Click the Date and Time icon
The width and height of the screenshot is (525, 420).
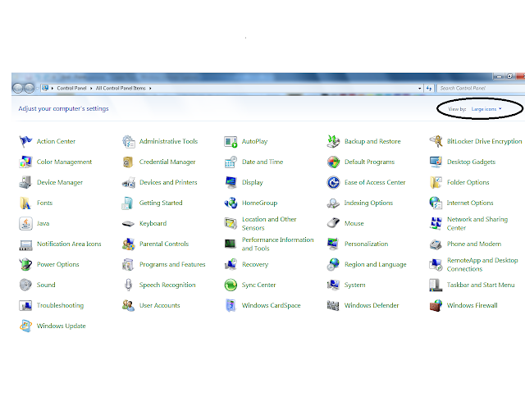[x=231, y=162]
